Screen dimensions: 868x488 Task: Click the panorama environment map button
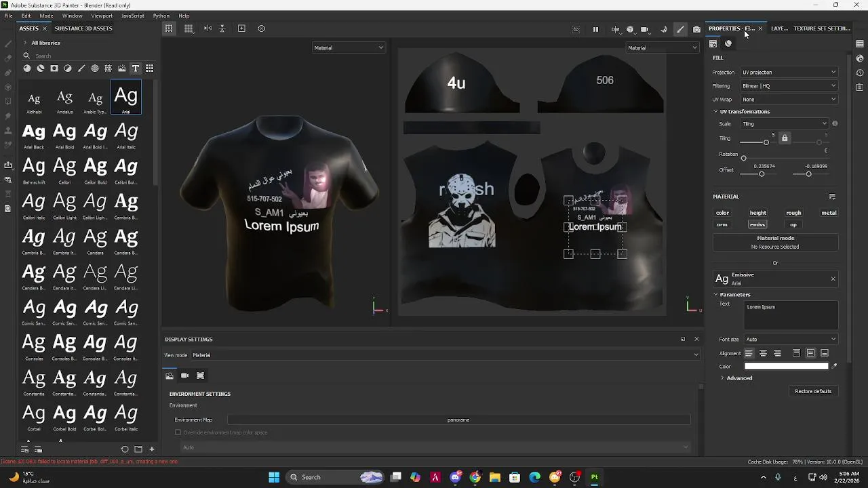coord(458,420)
